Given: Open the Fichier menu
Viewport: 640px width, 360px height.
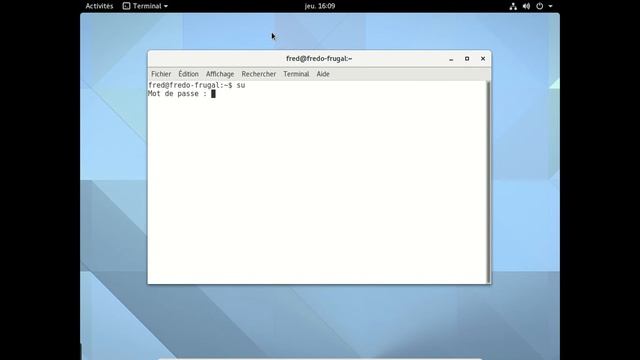Looking at the screenshot, I should (x=161, y=74).
